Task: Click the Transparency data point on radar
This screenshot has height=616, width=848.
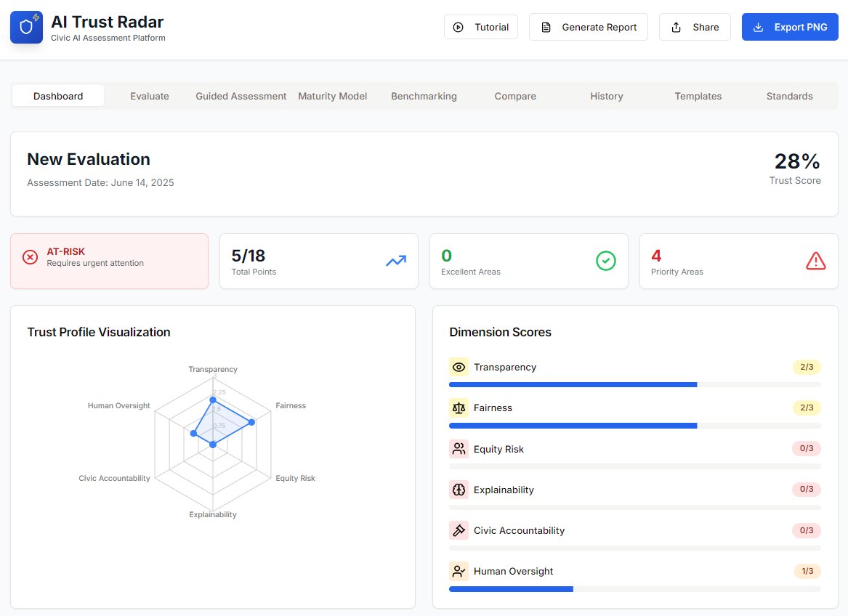Action: click(x=212, y=400)
